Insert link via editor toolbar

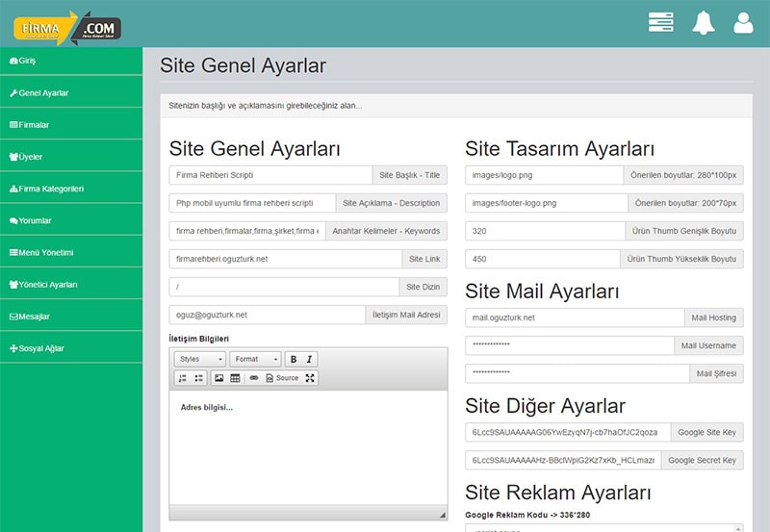[x=254, y=378]
